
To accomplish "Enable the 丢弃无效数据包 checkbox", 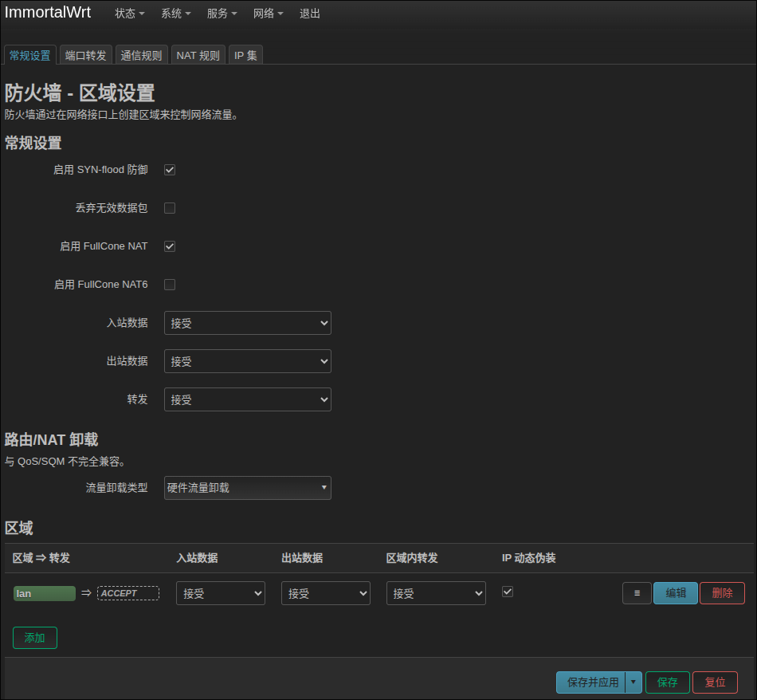I will [x=170, y=208].
